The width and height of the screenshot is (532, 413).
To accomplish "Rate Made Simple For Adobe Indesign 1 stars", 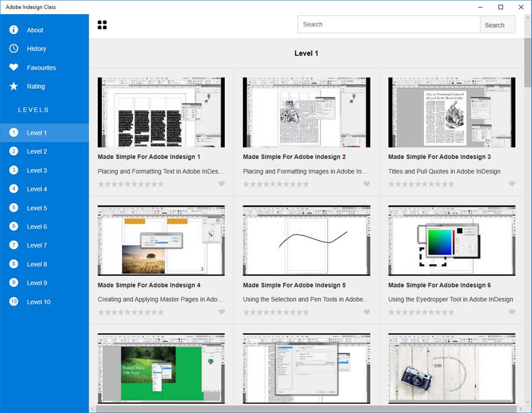I will coord(130,184).
